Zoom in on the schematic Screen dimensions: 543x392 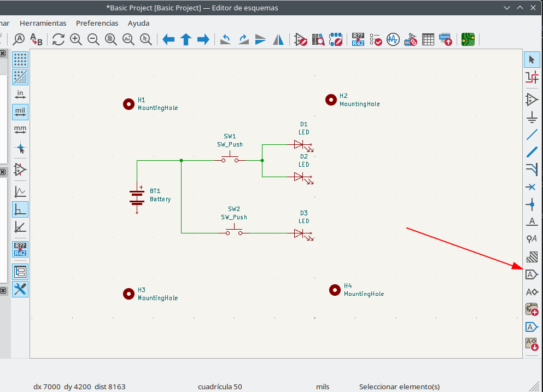(x=76, y=39)
